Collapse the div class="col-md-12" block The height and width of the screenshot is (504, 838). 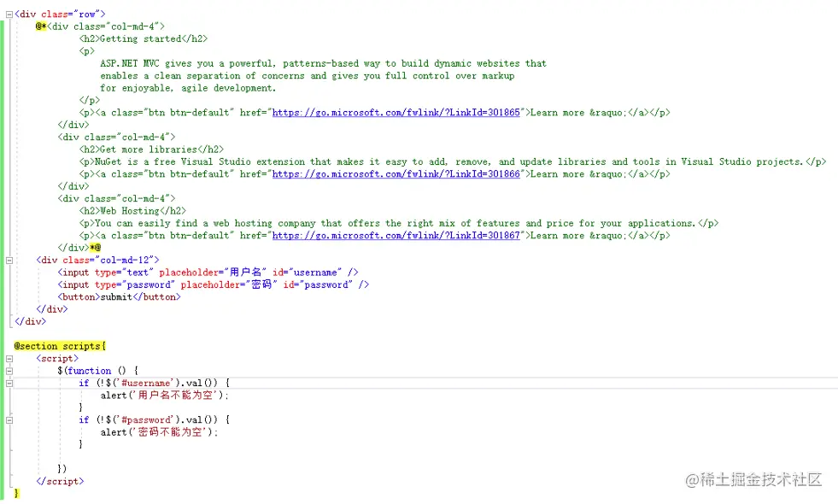[x=9, y=261]
